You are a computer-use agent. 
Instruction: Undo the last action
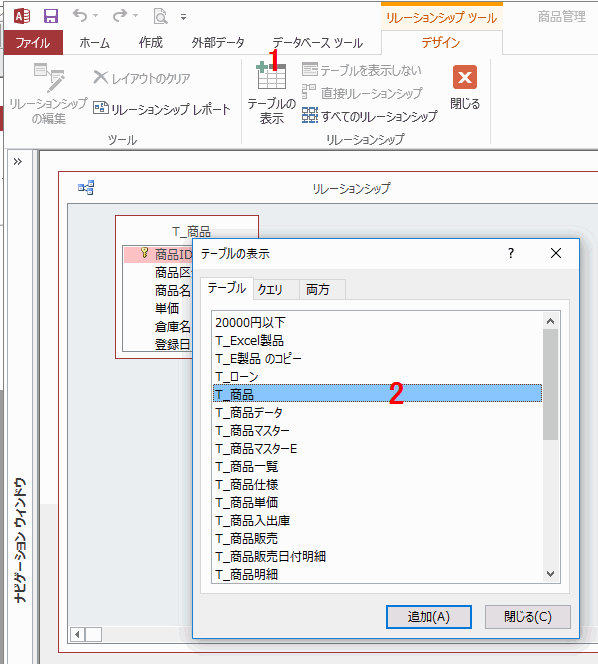pyautogui.click(x=80, y=16)
